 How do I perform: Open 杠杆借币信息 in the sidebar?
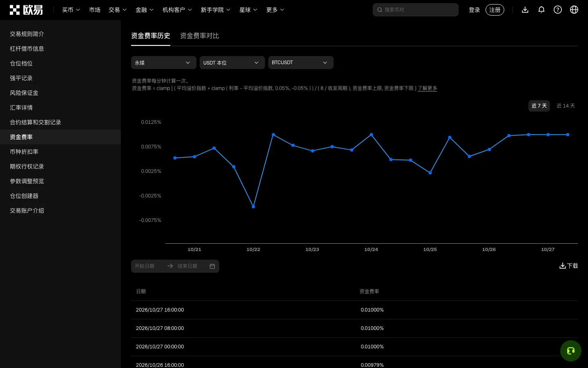click(x=60, y=49)
